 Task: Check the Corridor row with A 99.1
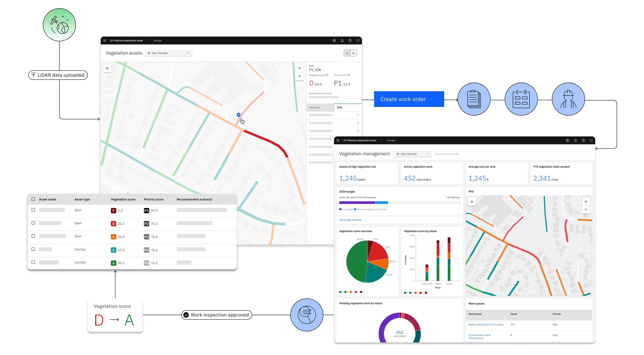[x=33, y=262]
